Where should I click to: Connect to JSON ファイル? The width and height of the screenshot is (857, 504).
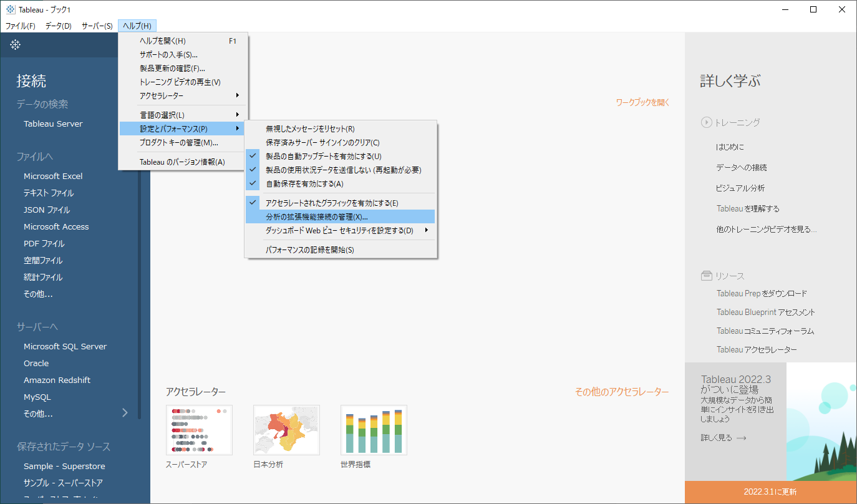pos(47,210)
